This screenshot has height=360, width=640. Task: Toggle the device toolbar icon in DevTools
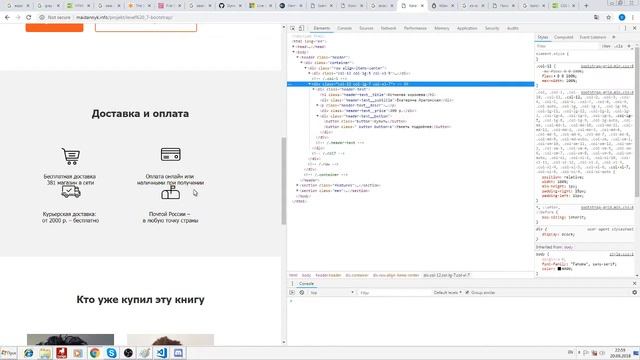click(x=301, y=28)
